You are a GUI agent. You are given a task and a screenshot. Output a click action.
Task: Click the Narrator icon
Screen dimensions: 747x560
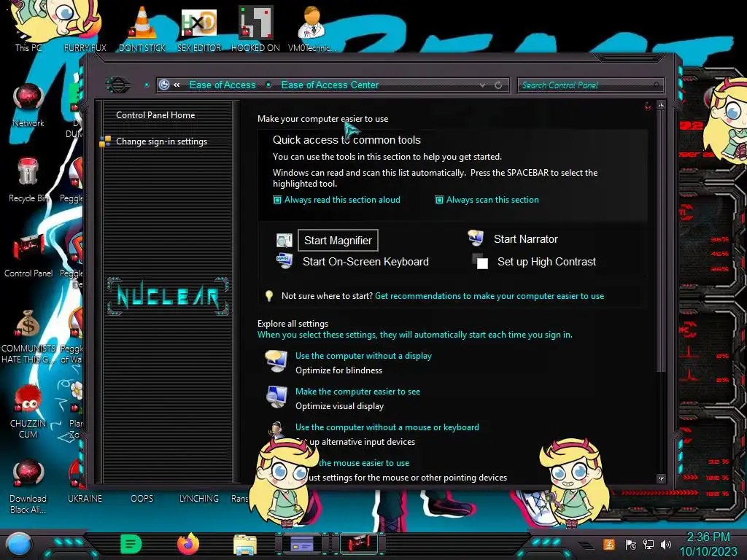(x=476, y=238)
